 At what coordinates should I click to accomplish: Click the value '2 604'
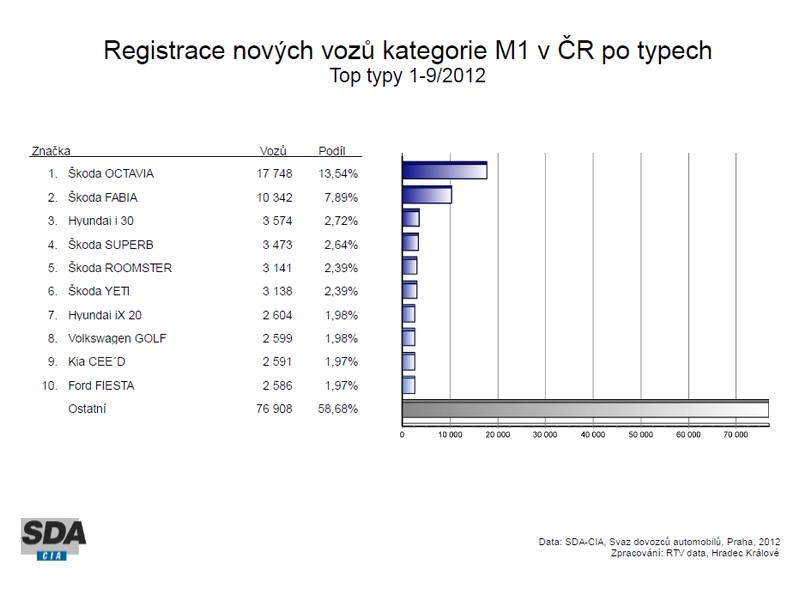(x=278, y=315)
